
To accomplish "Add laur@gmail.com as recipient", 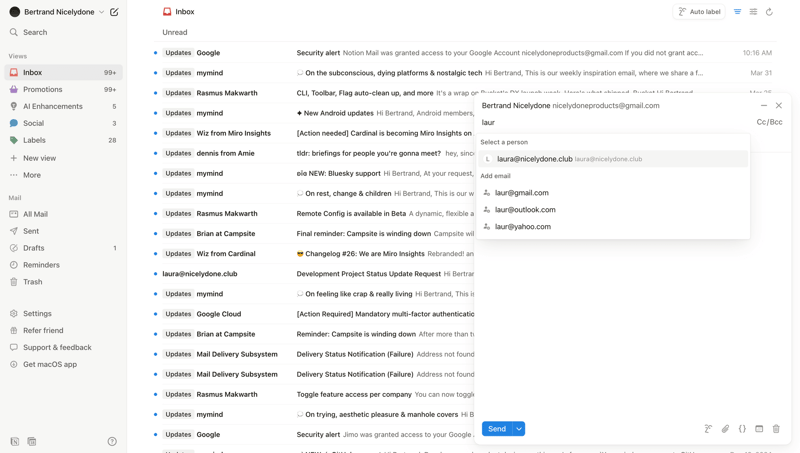I will pyautogui.click(x=613, y=193).
